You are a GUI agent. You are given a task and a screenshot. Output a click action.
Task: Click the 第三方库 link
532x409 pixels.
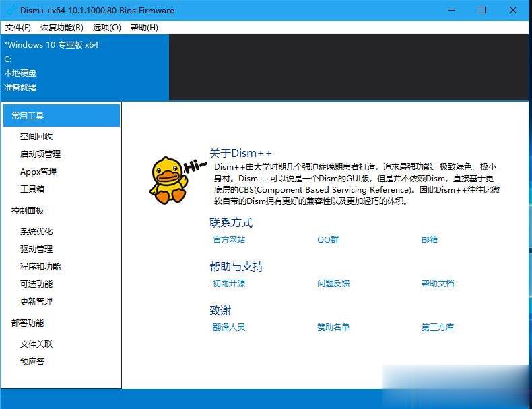438,327
